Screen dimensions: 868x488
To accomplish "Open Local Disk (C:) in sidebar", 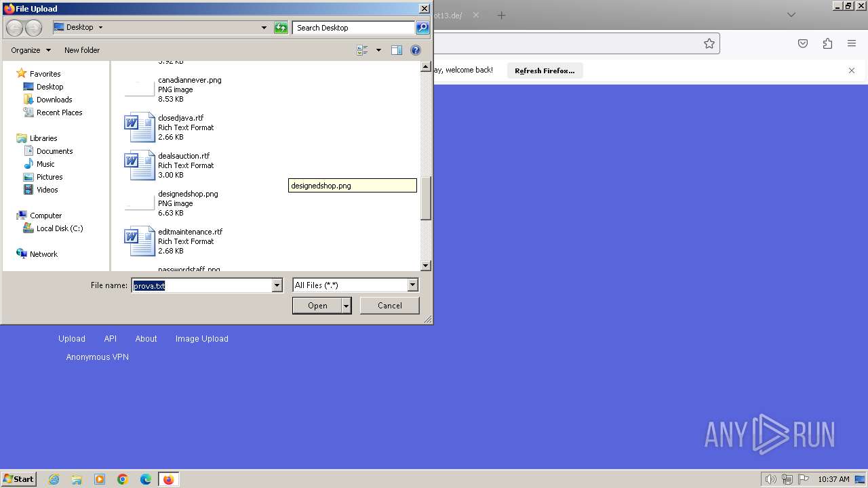I will 60,228.
